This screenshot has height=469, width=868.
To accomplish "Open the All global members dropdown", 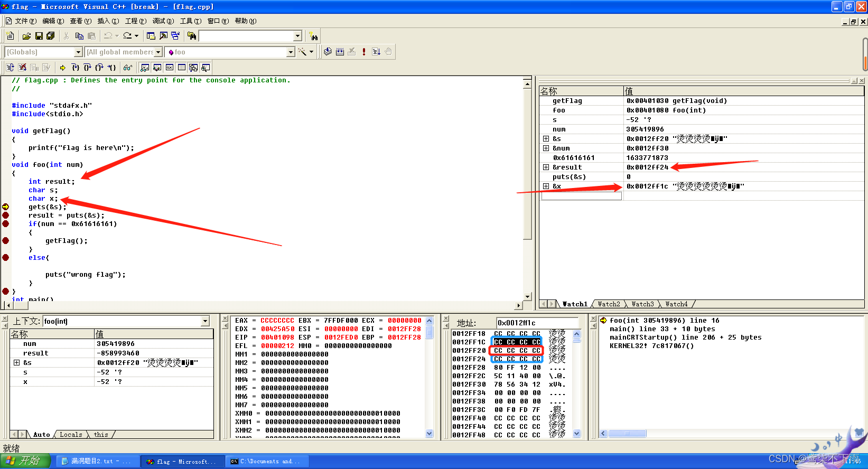I will point(158,52).
